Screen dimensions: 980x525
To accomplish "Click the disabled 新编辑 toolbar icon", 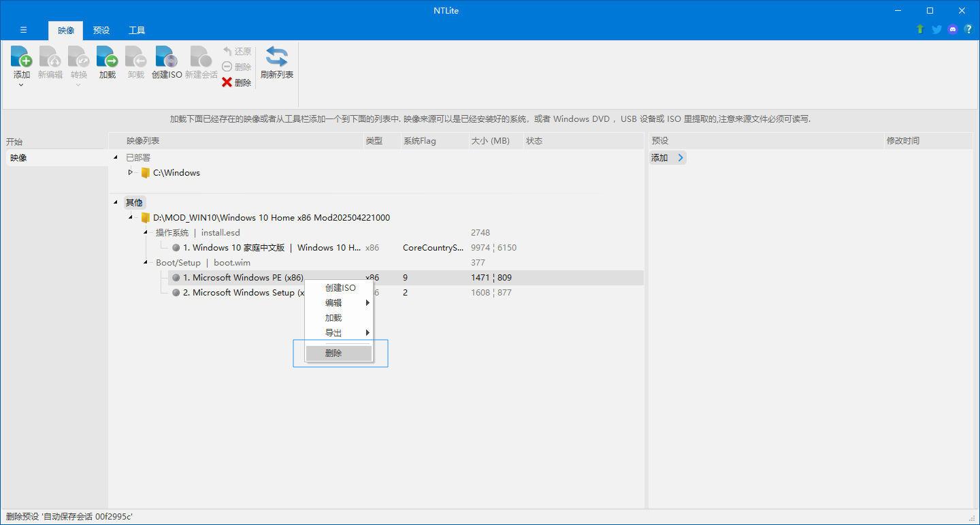I will tap(50, 56).
